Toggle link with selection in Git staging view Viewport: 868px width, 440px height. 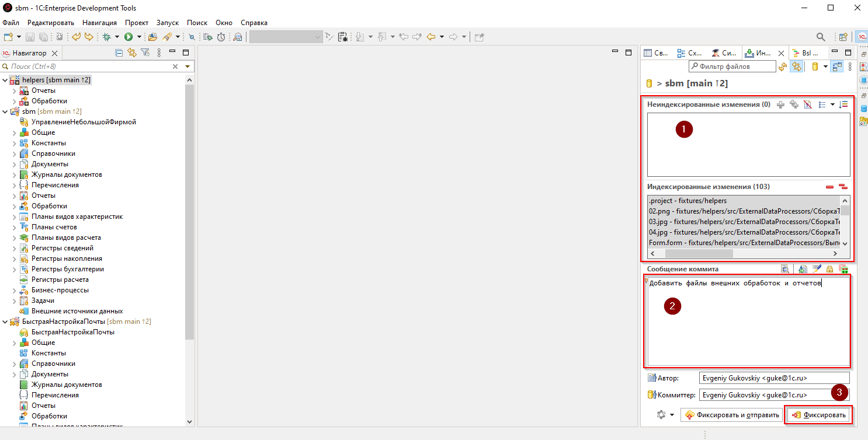(x=796, y=67)
